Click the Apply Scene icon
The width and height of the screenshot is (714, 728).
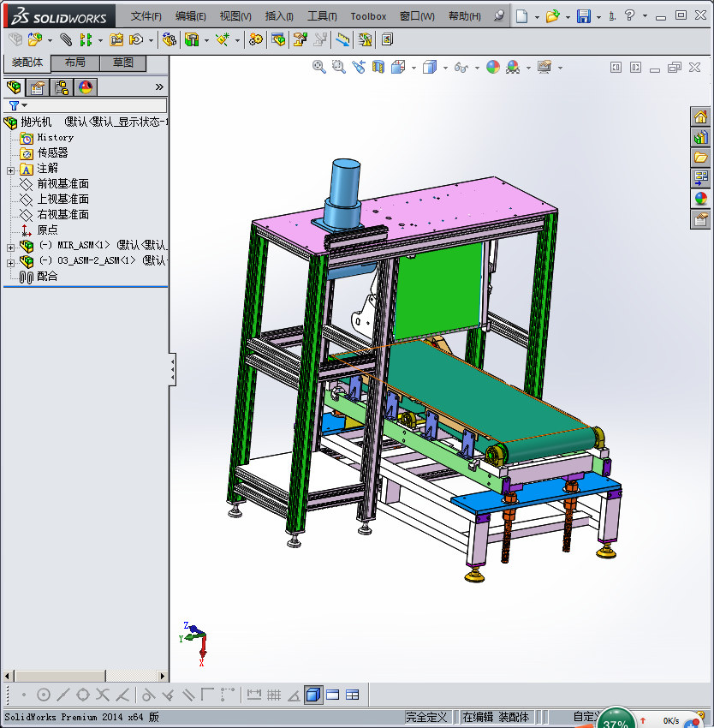pos(513,68)
